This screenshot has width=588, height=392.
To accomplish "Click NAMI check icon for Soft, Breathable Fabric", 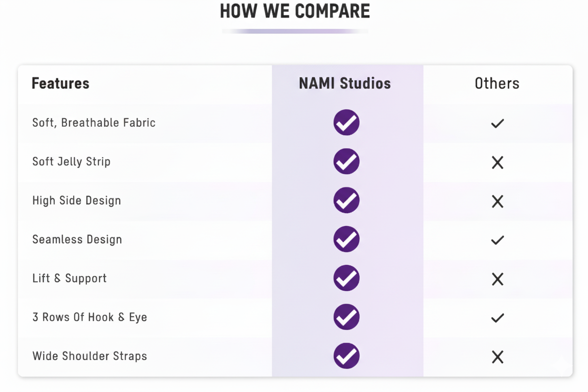I will click(346, 122).
